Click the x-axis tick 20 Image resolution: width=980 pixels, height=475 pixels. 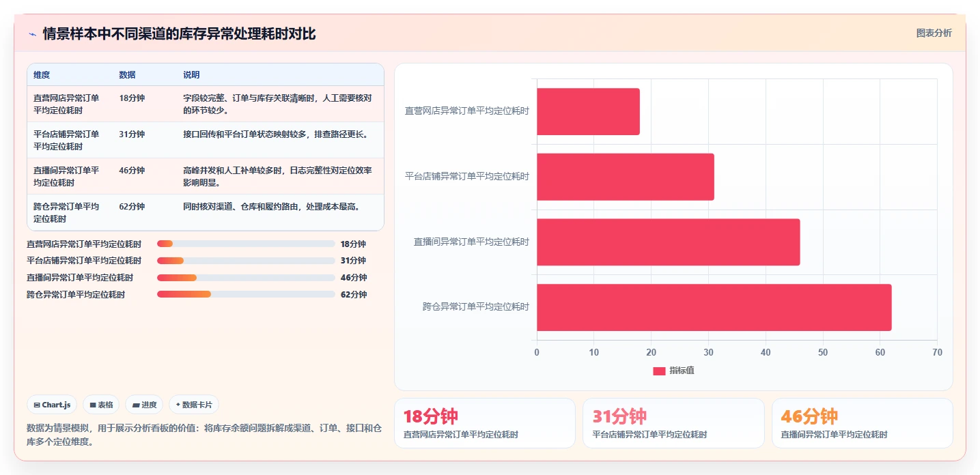tap(651, 353)
